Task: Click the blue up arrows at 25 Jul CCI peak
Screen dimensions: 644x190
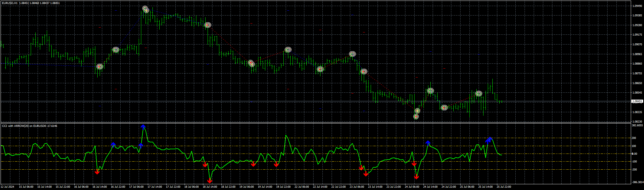Action: [x=489, y=140]
